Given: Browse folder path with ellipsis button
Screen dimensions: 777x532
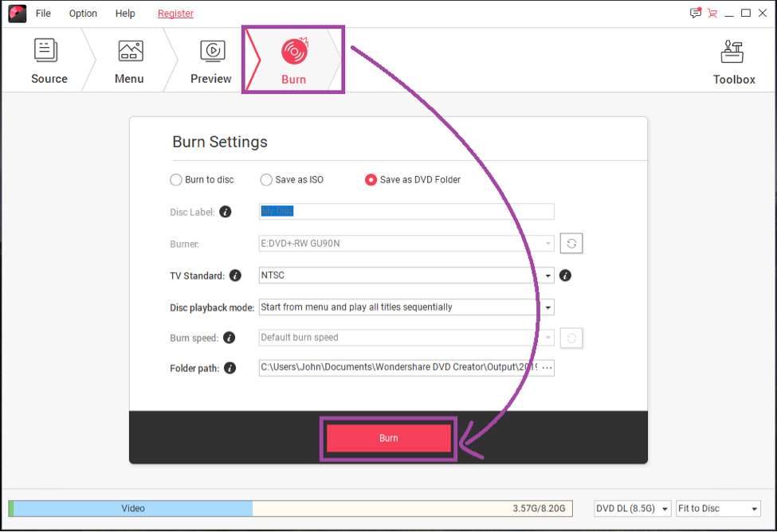Looking at the screenshot, I should [547, 368].
